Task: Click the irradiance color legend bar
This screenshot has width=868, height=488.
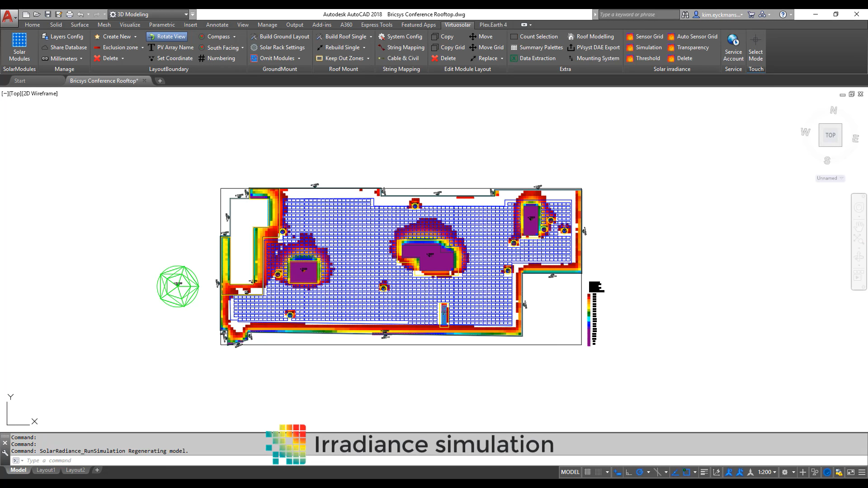Action: tap(589, 319)
